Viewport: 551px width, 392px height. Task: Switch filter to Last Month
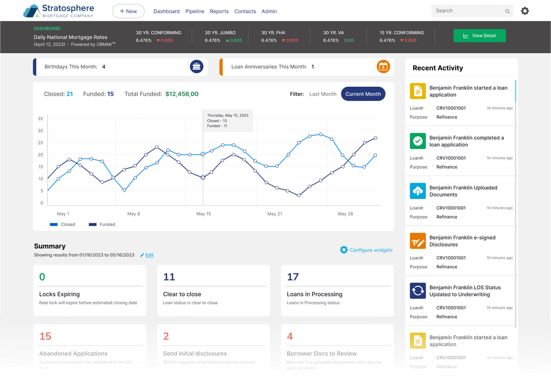click(x=322, y=94)
